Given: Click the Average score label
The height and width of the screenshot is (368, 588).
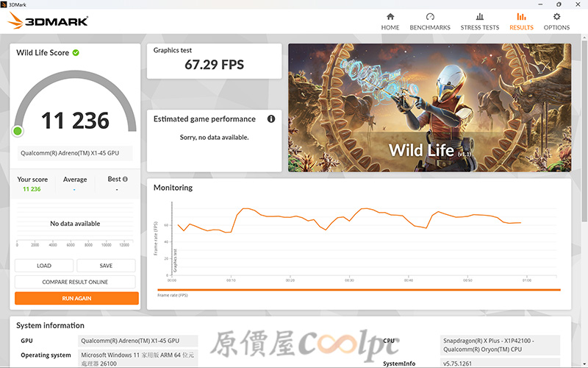Looking at the screenshot, I should (75, 180).
